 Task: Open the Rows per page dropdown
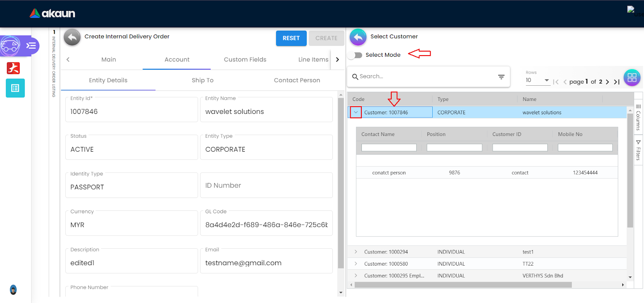[x=537, y=80]
